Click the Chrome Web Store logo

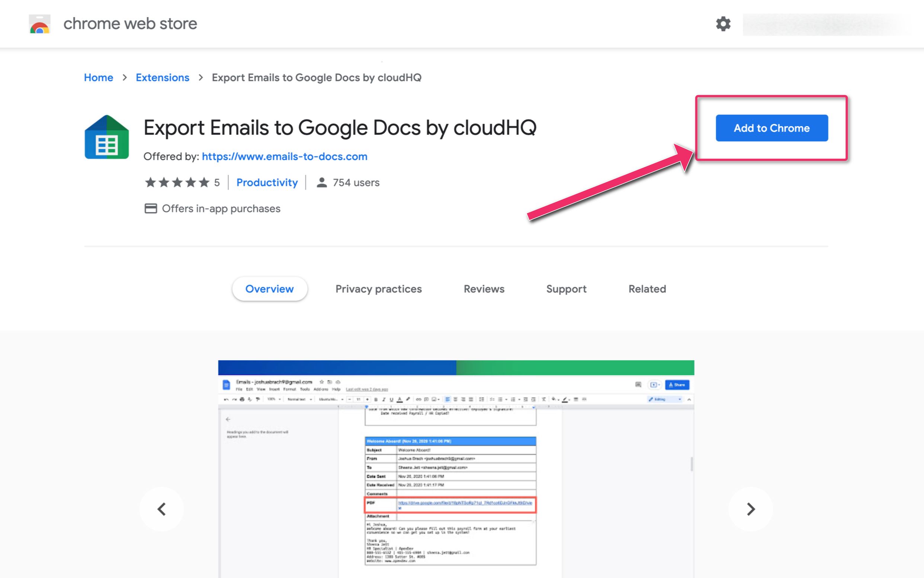pyautogui.click(x=40, y=24)
